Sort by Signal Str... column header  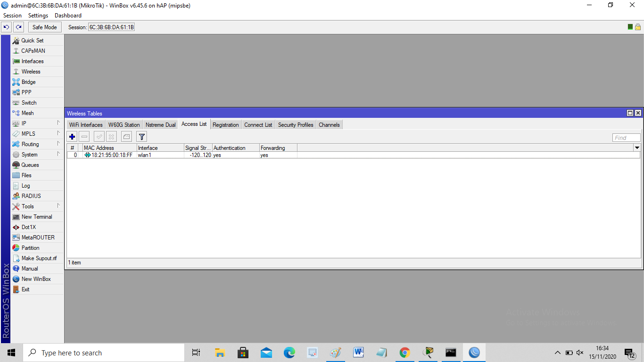(198, 148)
